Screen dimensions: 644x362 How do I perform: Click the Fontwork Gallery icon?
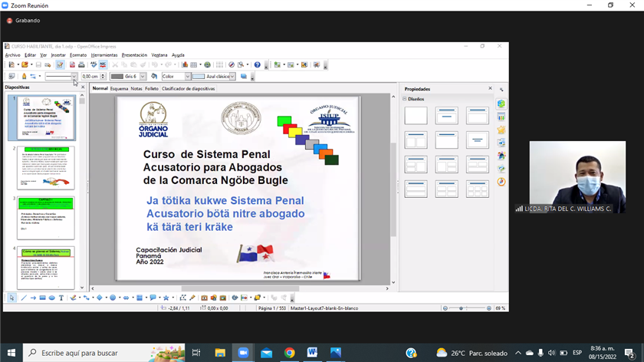[204, 298]
